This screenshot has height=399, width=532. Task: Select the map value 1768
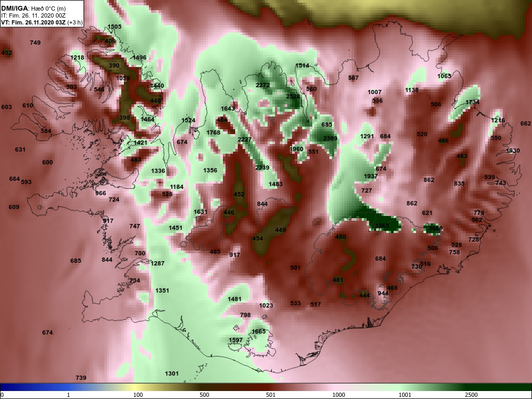(x=213, y=132)
